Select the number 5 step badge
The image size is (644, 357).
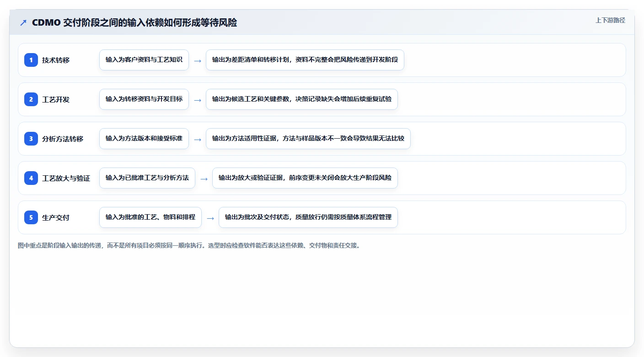pyautogui.click(x=31, y=217)
